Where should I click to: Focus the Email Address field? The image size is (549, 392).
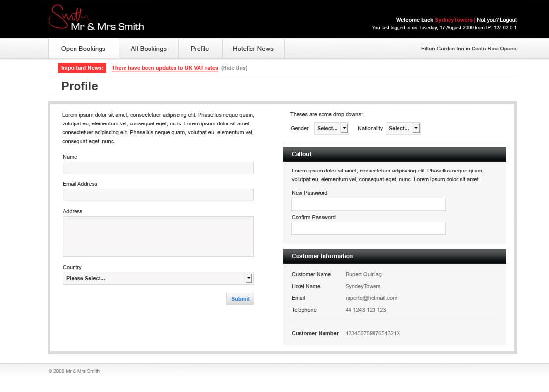[158, 195]
